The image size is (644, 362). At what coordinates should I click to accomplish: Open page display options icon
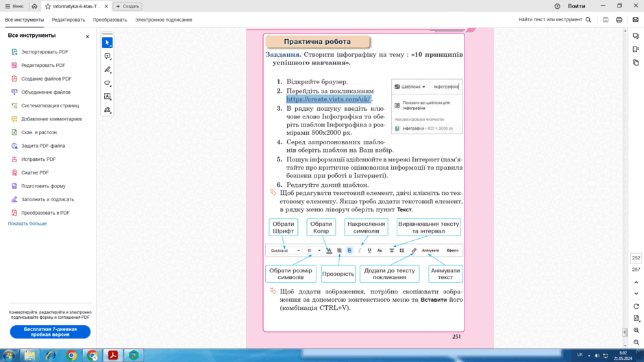(636, 318)
